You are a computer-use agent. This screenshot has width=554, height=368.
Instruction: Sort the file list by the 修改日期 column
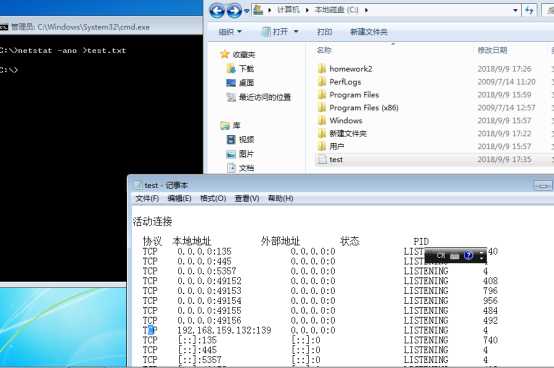point(493,50)
